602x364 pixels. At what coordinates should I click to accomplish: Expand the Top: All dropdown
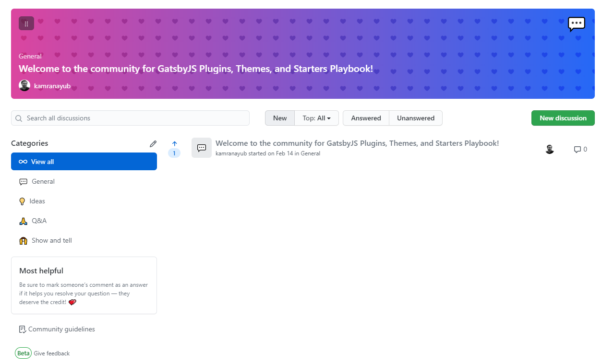[x=316, y=118]
